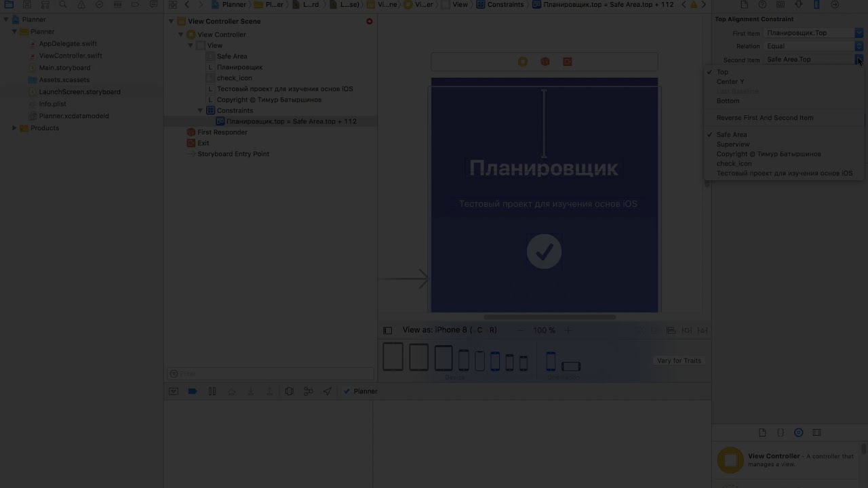Click the related items grid icon
The width and height of the screenshot is (868, 488).
173,5
